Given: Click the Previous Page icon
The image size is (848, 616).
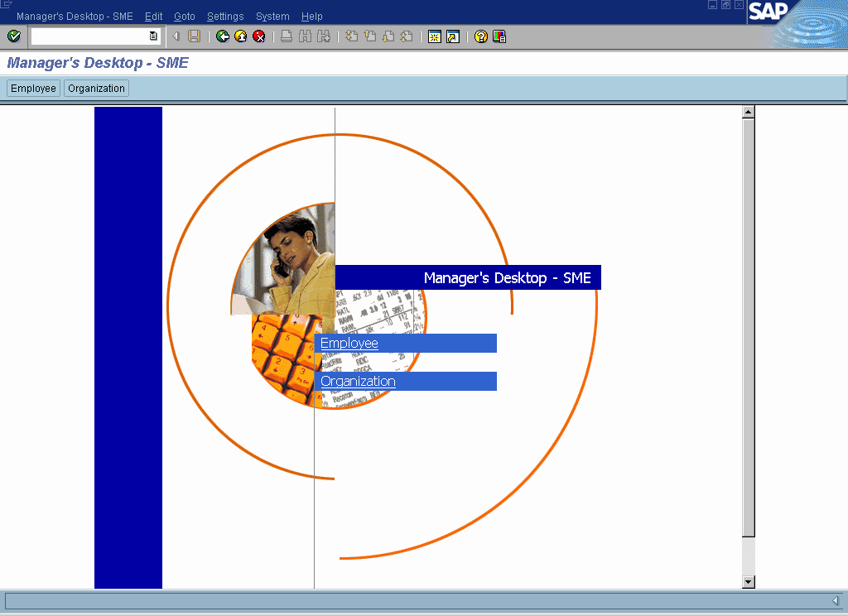Looking at the screenshot, I should [x=370, y=36].
